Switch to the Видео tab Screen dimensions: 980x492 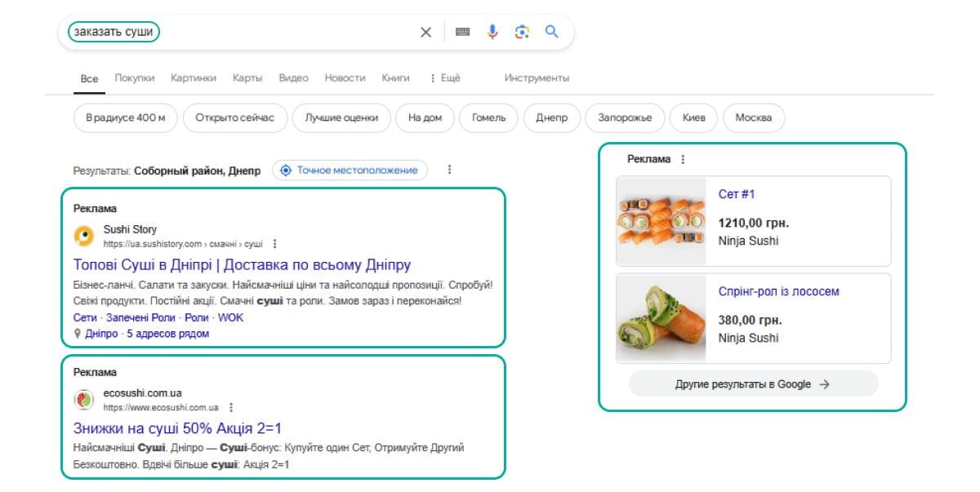pos(293,78)
